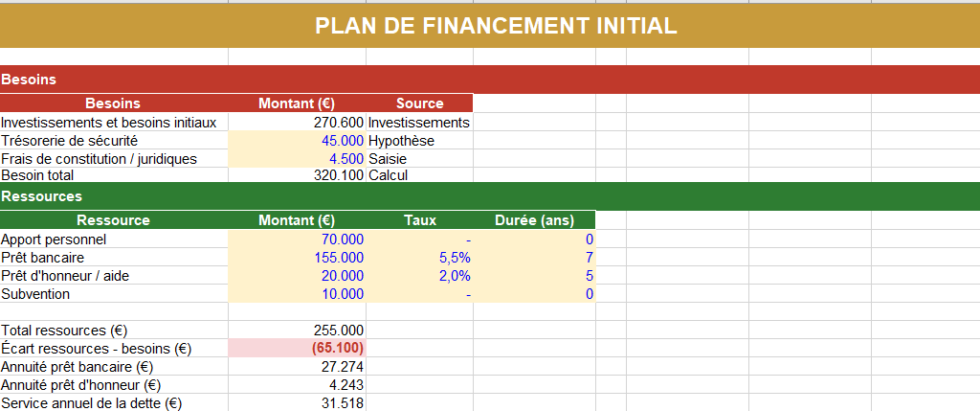Select 'Frais de constitution / juridiques' cell
Viewport: 980px width, 411px height.
click(x=114, y=158)
